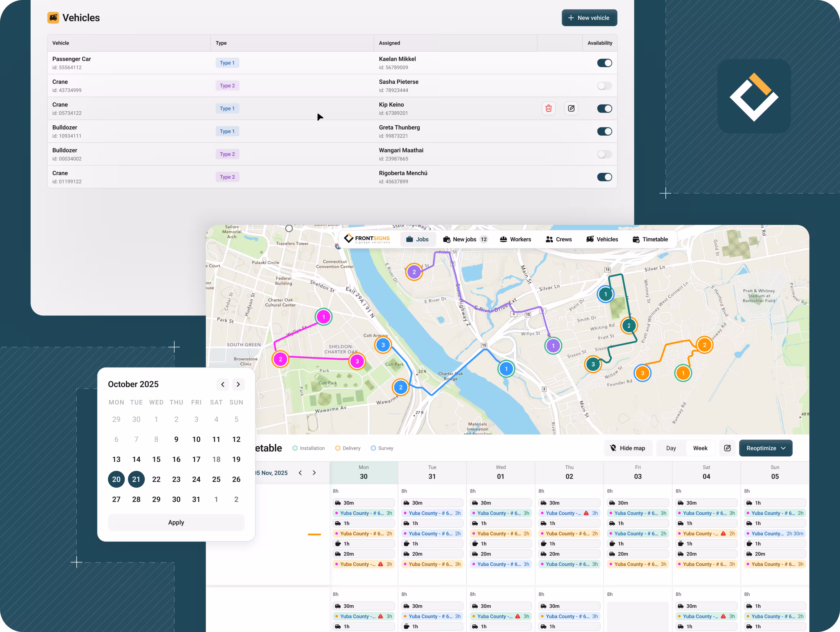The height and width of the screenshot is (632, 840).
Task: Click the edit icon beside Reoptimize button
Action: coord(727,448)
